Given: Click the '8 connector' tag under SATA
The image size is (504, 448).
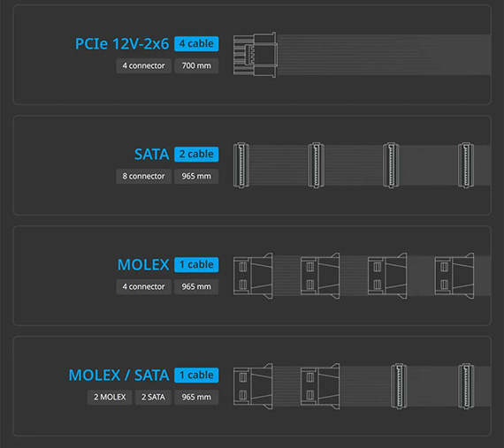Looking at the screenshot, I should click(x=143, y=177).
